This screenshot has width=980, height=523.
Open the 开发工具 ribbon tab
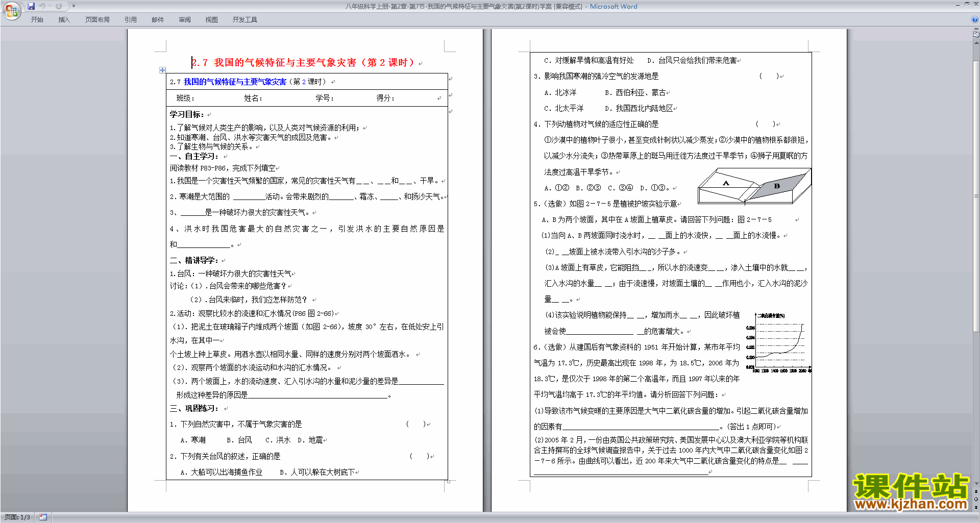click(244, 19)
